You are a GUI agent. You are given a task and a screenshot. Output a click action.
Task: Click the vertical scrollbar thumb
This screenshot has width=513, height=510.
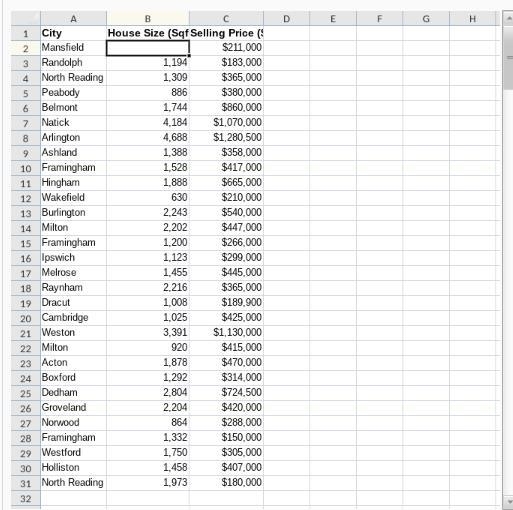(x=508, y=57)
